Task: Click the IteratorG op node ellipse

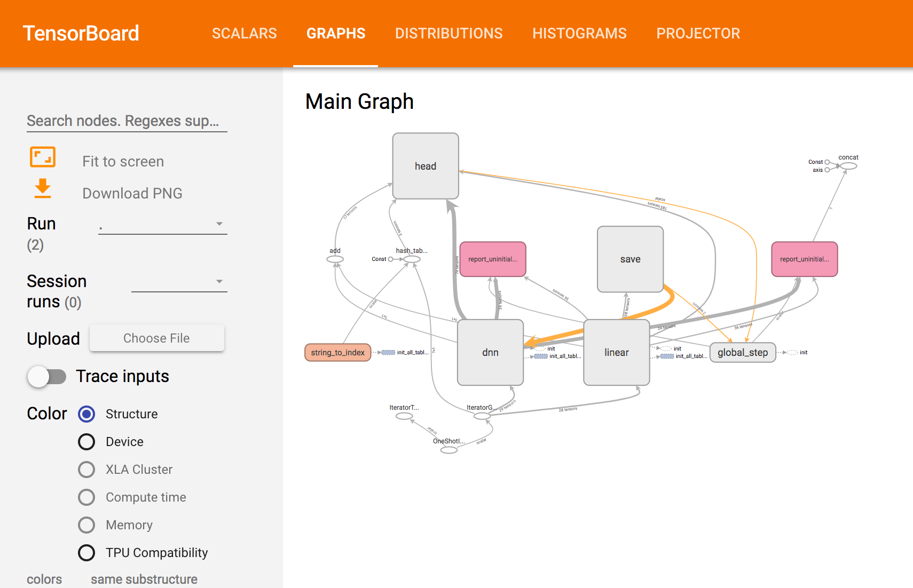Action: [482, 416]
